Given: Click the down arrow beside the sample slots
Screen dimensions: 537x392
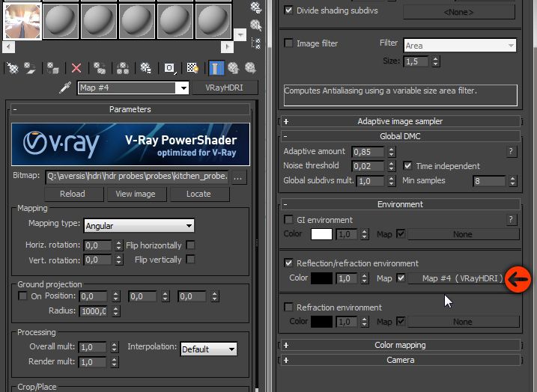Looking at the screenshot, I should tap(240, 35).
